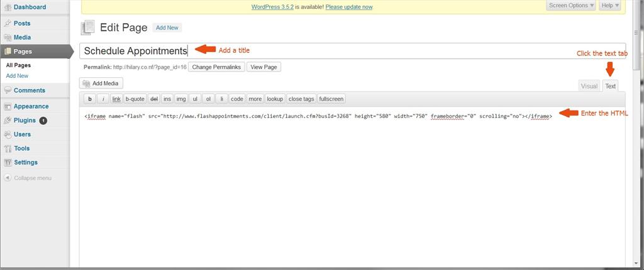Open the fullscreen editor mode
Viewport: 644px width, 270px height.
[331, 99]
